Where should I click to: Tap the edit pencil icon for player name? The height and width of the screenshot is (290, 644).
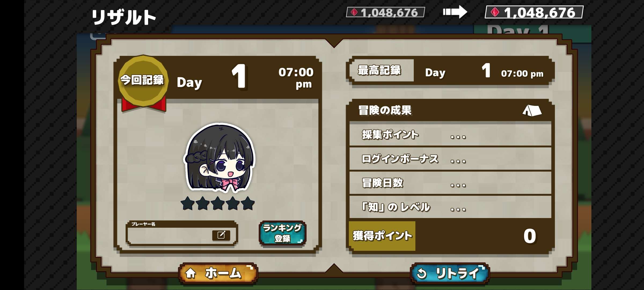pyautogui.click(x=221, y=235)
